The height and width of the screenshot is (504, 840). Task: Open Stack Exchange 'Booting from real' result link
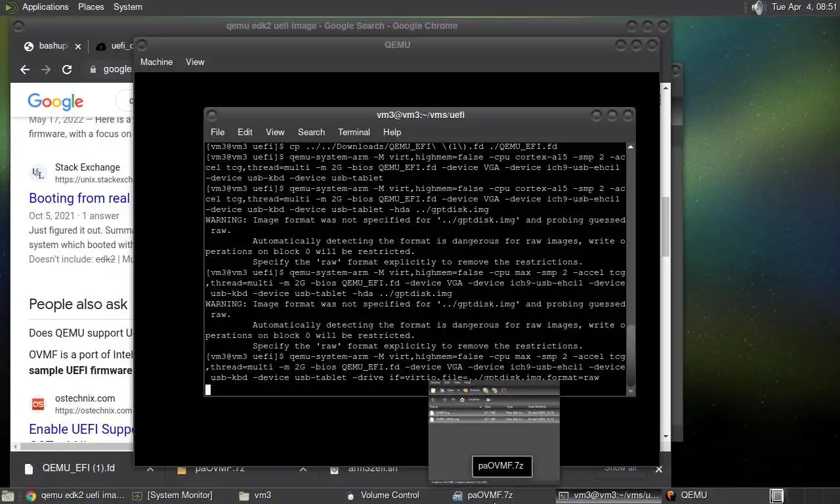[x=79, y=198]
